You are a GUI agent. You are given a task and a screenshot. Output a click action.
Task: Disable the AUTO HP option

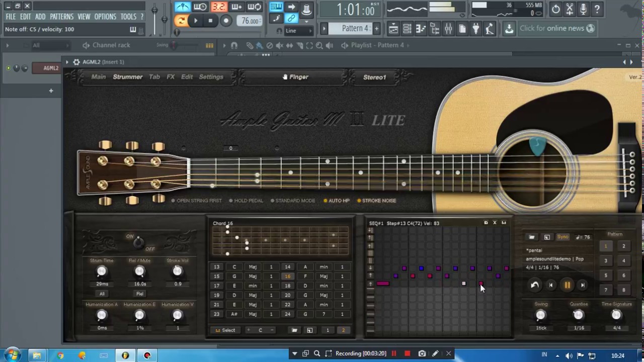[x=337, y=201]
